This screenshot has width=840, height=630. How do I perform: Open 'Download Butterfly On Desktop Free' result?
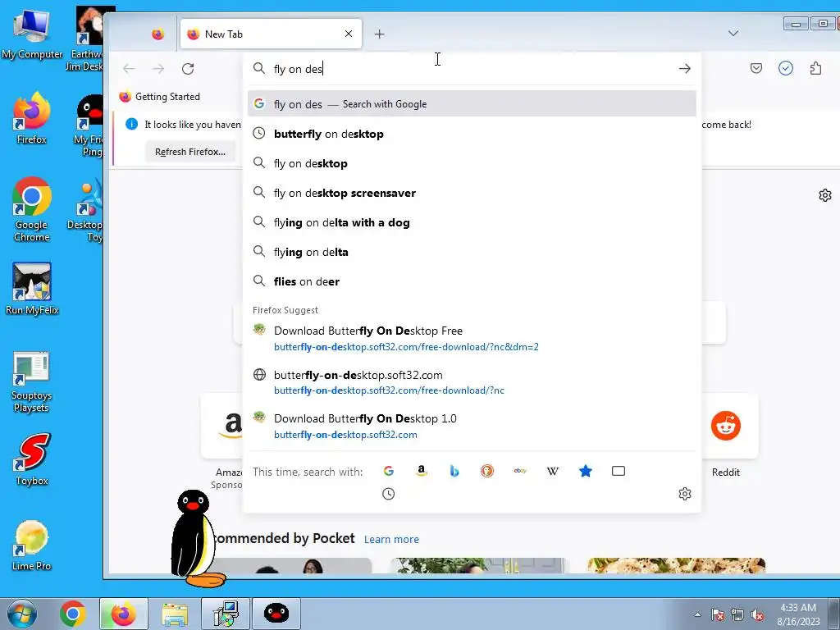click(x=472, y=338)
